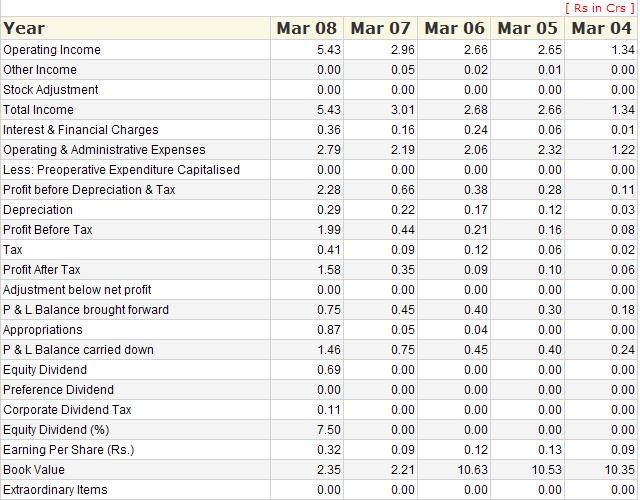Click Operating Income value for Mar 08

[x=328, y=50]
